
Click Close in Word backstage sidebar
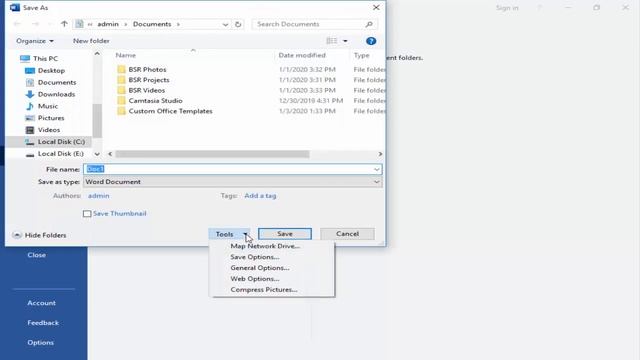click(x=37, y=255)
